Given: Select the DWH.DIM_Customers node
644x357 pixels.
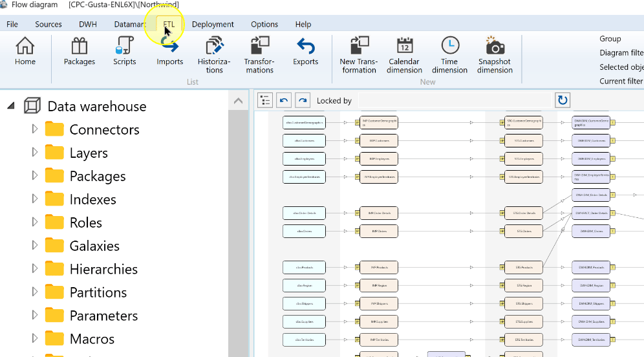Looking at the screenshot, I should coord(591,141).
